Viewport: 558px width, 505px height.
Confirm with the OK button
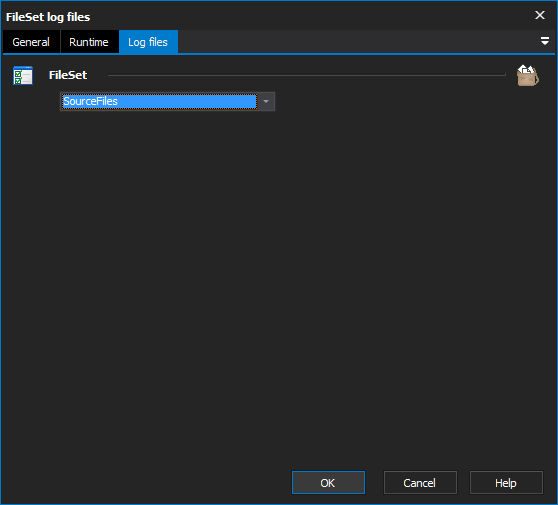click(328, 483)
